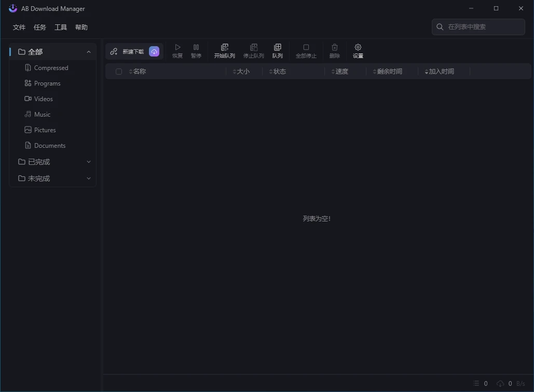Collapse the 全部 category chevron
The width and height of the screenshot is (534, 392).
click(x=89, y=52)
